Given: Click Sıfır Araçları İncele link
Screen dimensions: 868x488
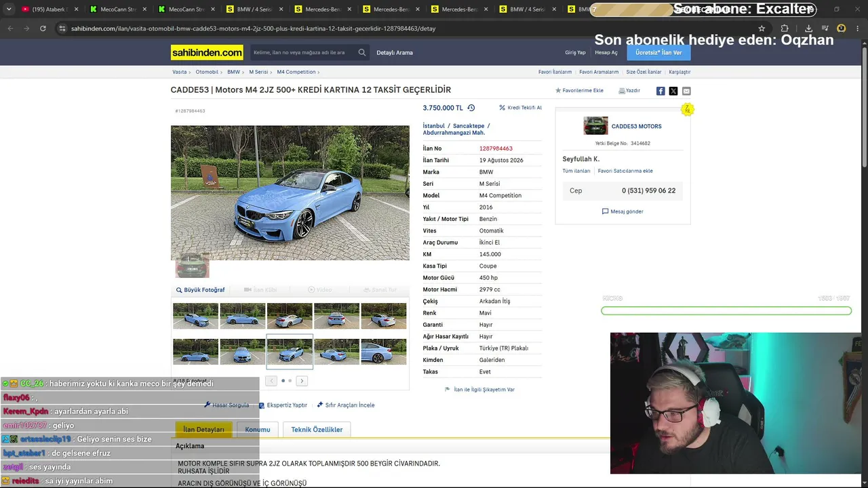Looking at the screenshot, I should (346, 405).
